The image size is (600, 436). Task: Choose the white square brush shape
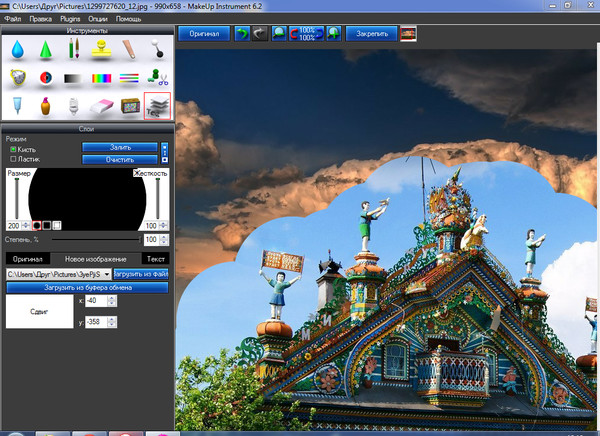click(57, 225)
